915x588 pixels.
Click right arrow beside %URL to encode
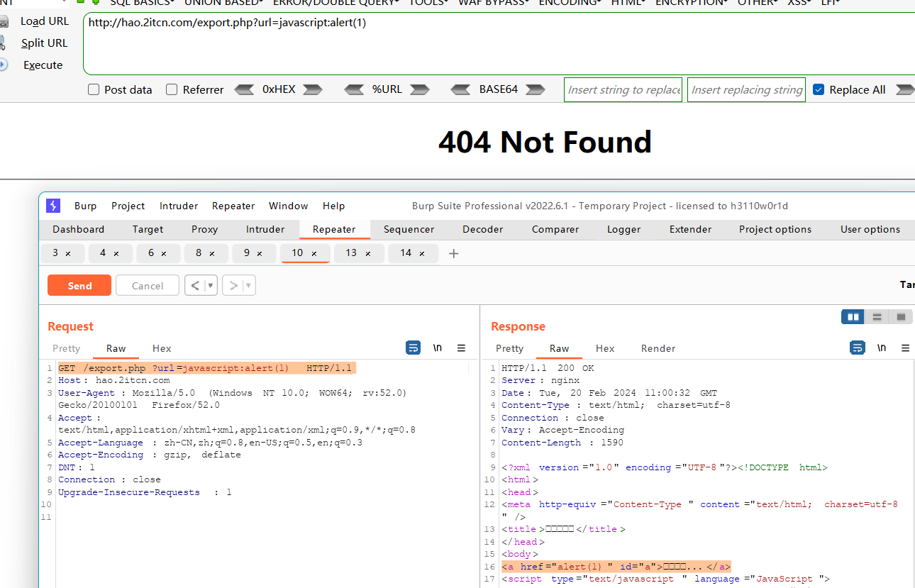420,89
